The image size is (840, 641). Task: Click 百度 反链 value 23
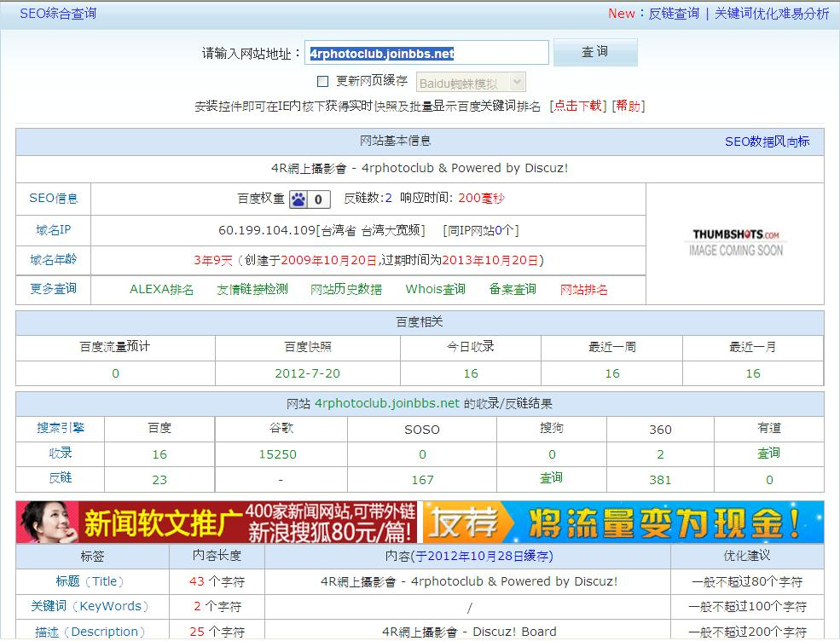point(159,481)
